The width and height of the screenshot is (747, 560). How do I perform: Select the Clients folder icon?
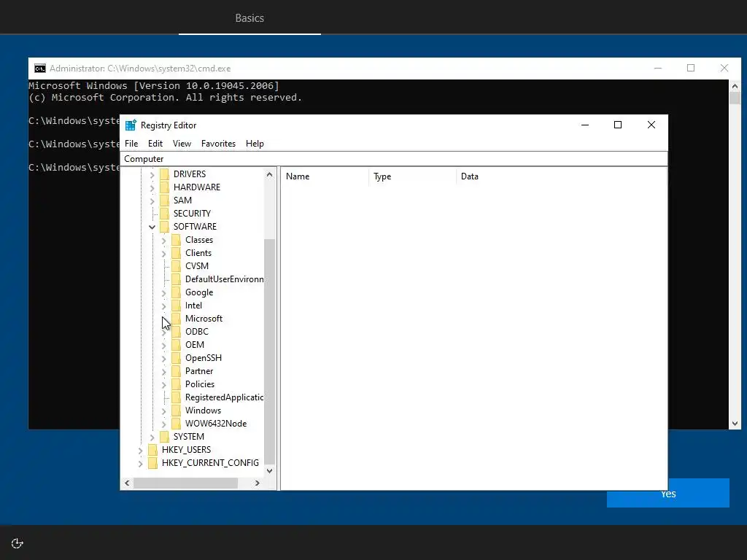pos(177,253)
